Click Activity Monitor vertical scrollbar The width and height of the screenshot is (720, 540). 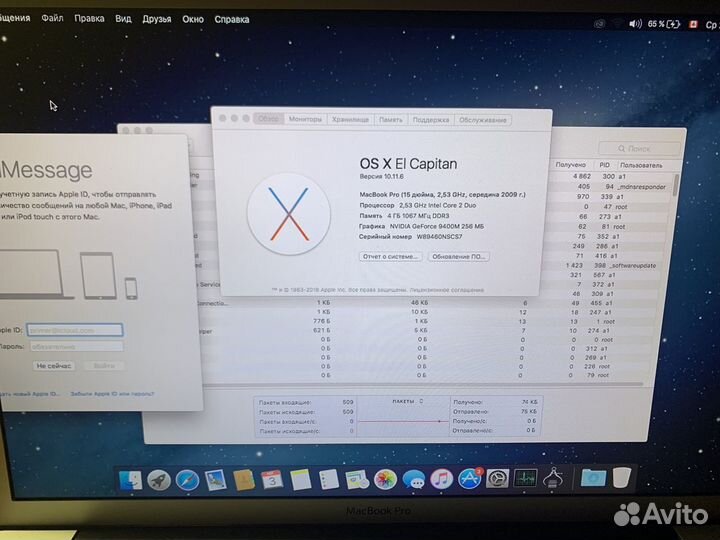coord(675,185)
